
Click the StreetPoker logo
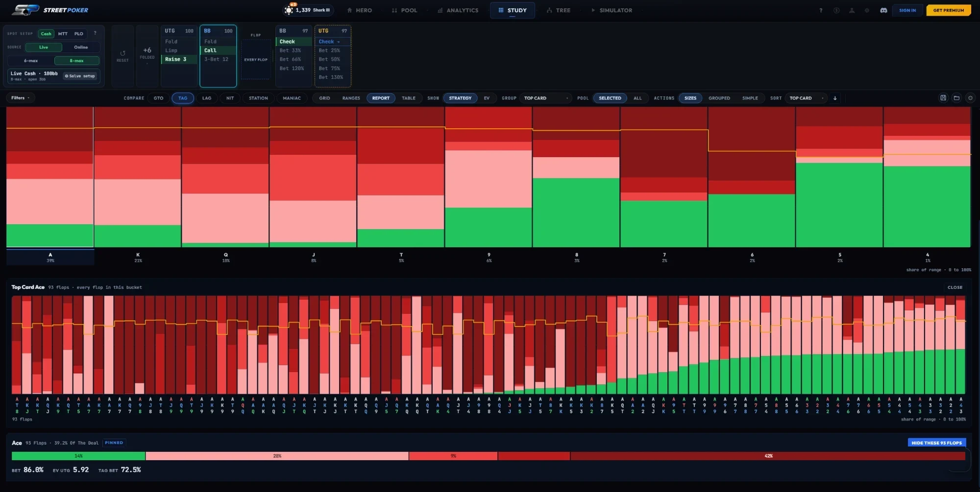pos(50,10)
